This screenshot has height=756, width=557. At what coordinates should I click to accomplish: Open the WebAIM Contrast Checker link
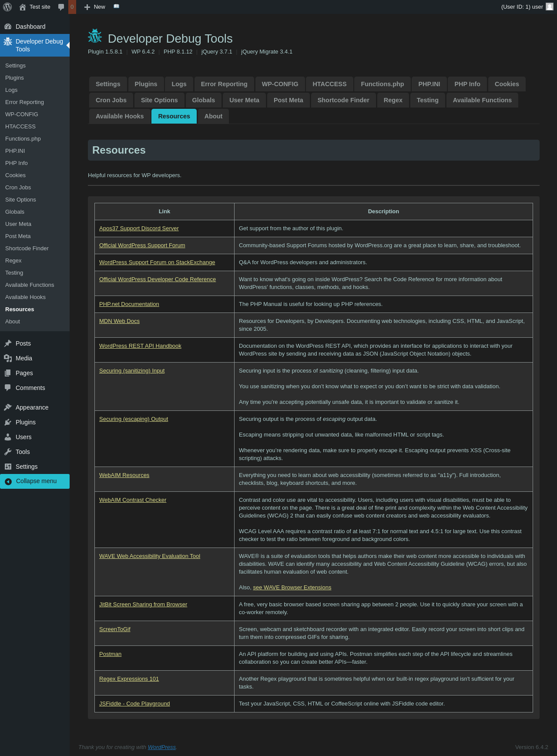(x=133, y=500)
